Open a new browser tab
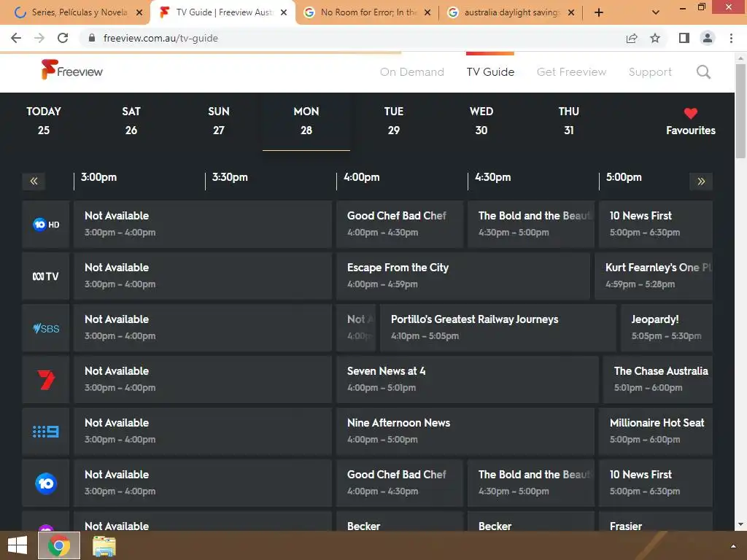Screen dimensions: 747x560 599,12
